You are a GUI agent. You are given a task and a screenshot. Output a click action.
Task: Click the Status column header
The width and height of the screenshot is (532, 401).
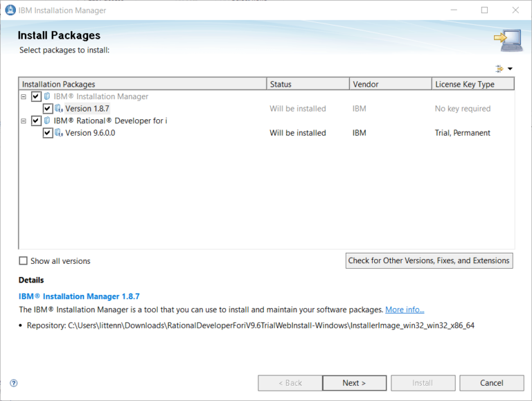308,84
